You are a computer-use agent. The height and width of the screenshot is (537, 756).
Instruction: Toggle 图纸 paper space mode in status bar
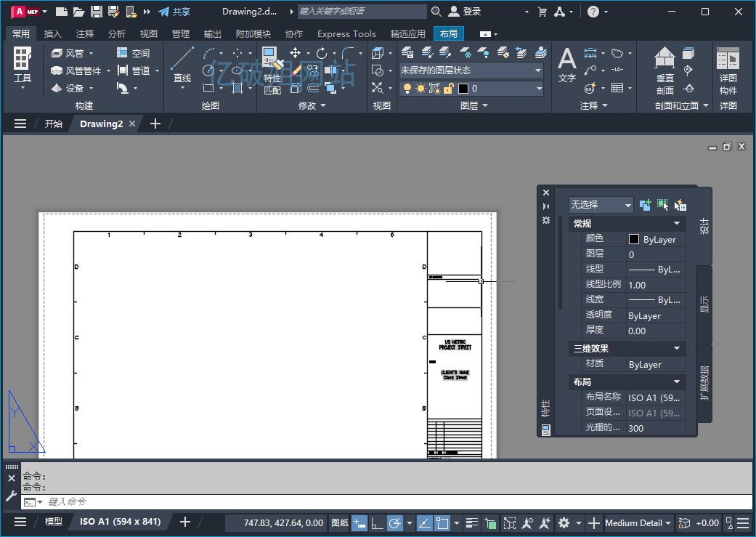click(340, 522)
